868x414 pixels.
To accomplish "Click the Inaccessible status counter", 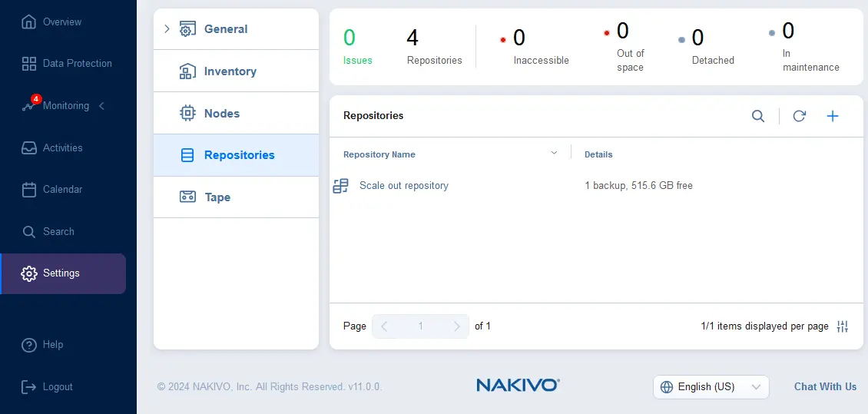I will pyautogui.click(x=535, y=47).
